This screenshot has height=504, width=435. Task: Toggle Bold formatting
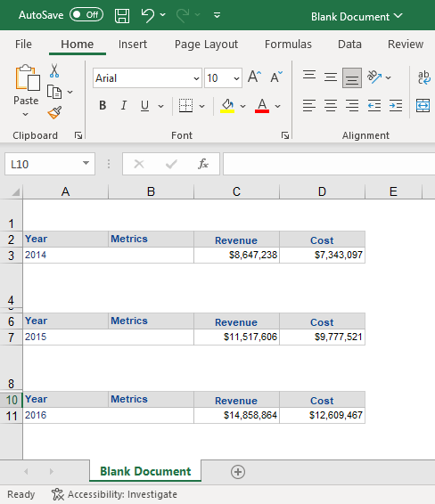(x=103, y=105)
